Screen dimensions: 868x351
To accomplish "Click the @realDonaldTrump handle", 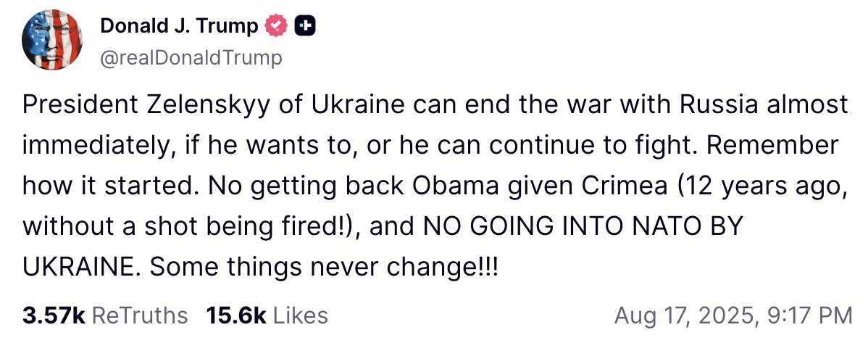I will (191, 57).
